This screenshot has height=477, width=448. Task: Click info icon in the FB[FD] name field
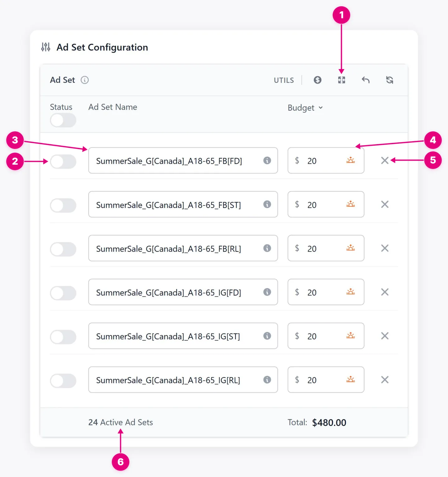click(x=267, y=160)
